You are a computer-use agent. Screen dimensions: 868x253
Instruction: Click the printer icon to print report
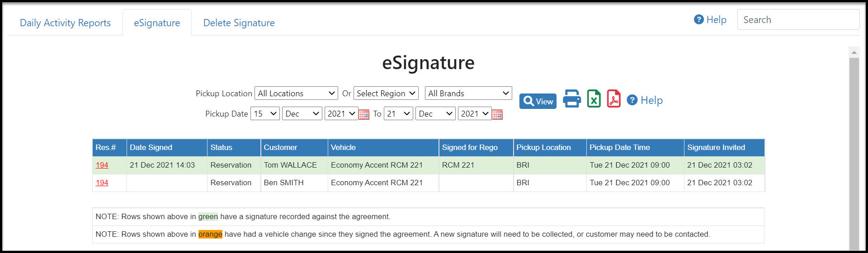(572, 98)
